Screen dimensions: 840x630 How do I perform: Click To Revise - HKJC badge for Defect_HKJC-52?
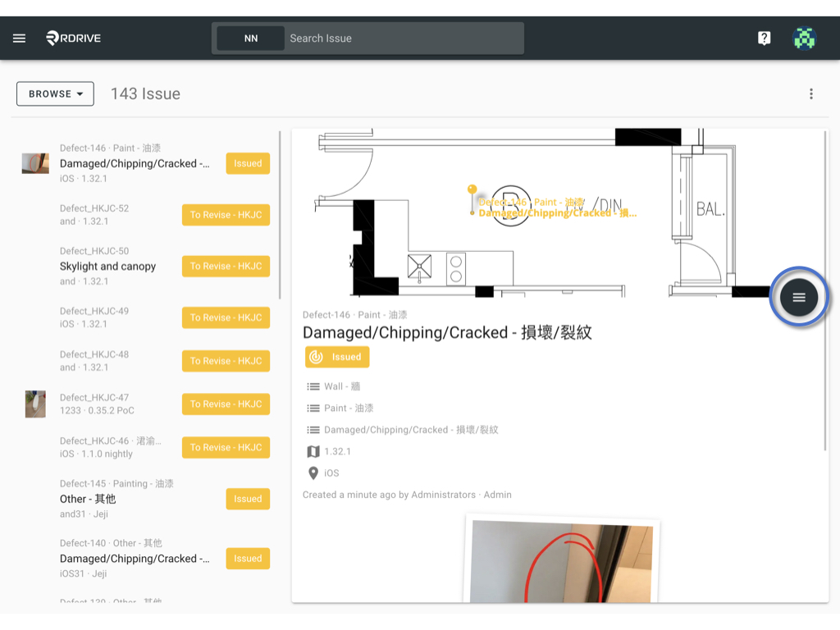click(x=226, y=215)
